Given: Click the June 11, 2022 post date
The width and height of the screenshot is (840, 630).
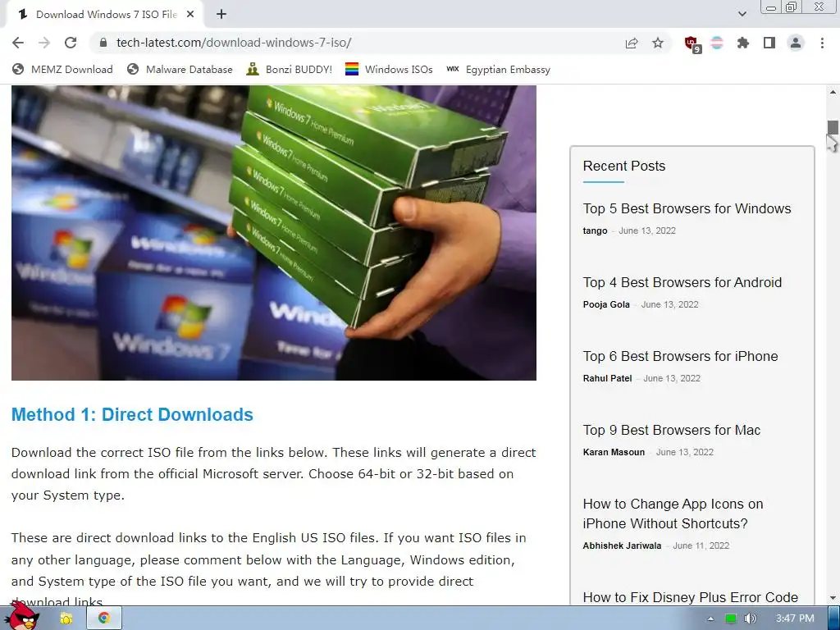Looking at the screenshot, I should (701, 546).
